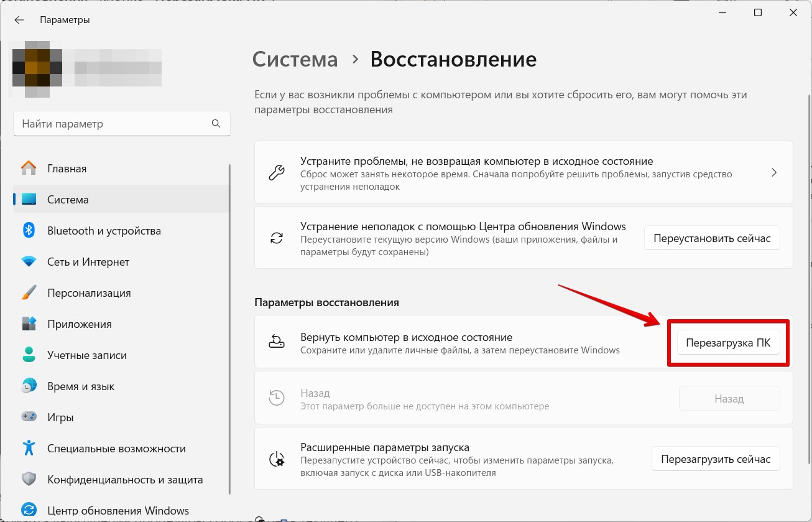
Task: Minimize the Параметры window
Action: (722, 12)
